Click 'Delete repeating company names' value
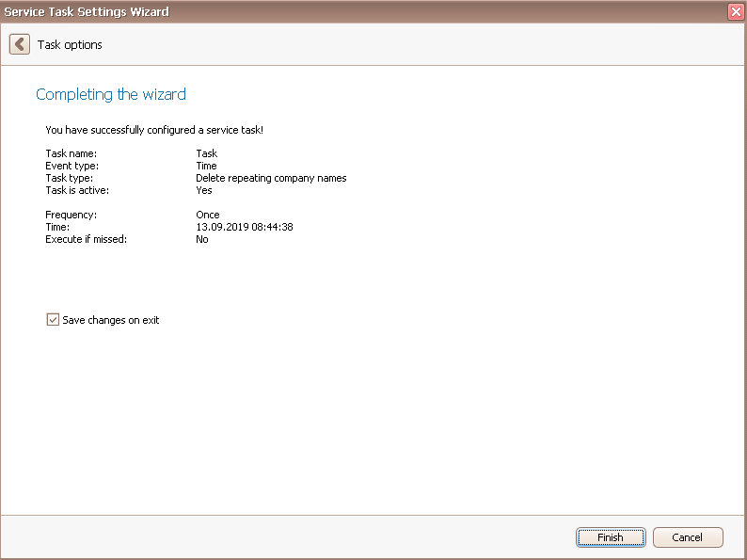This screenshot has height=560, width=747. 271,178
